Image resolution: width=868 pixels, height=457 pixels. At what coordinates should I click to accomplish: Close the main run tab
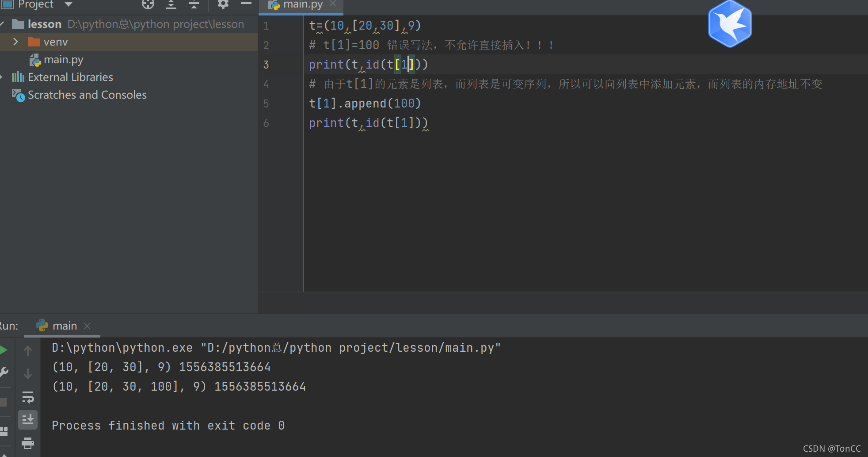(x=87, y=326)
